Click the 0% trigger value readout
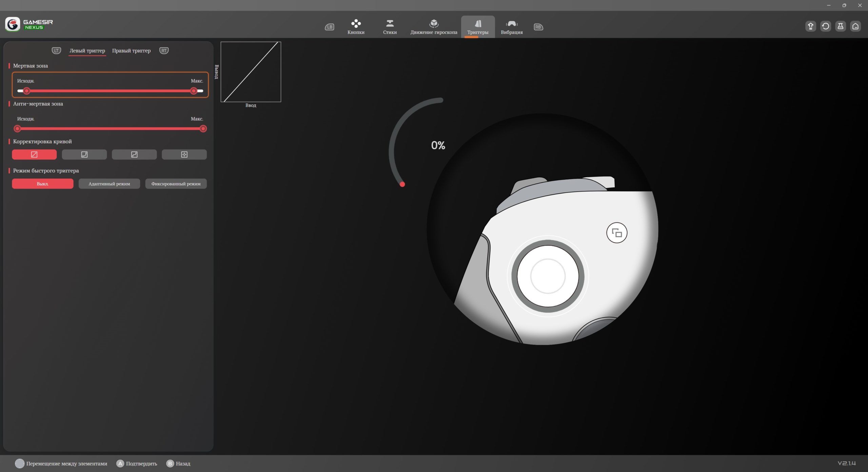Screen dimensions: 868x472 [x=438, y=145]
